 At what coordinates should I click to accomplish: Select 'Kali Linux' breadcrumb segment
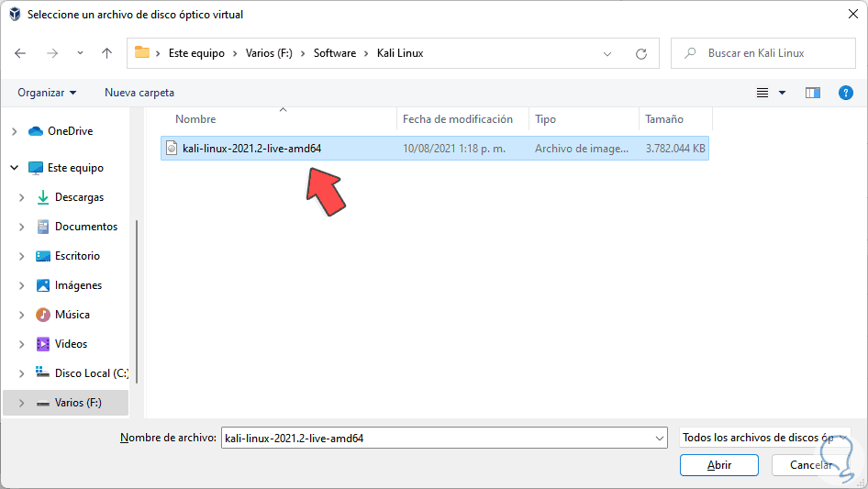click(400, 53)
